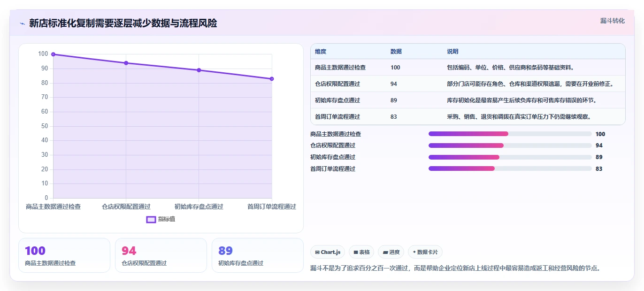Click value 94 in the table's 数据 column

click(x=394, y=84)
